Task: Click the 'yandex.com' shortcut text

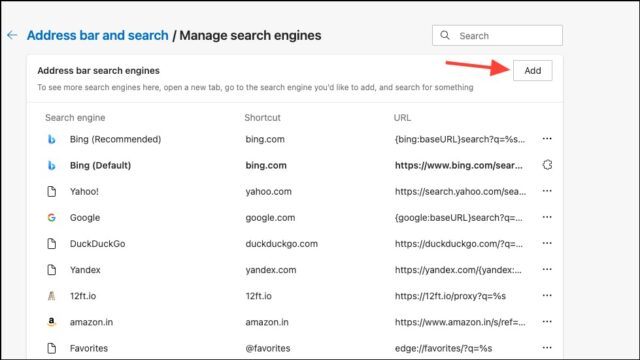Action: coord(271,270)
